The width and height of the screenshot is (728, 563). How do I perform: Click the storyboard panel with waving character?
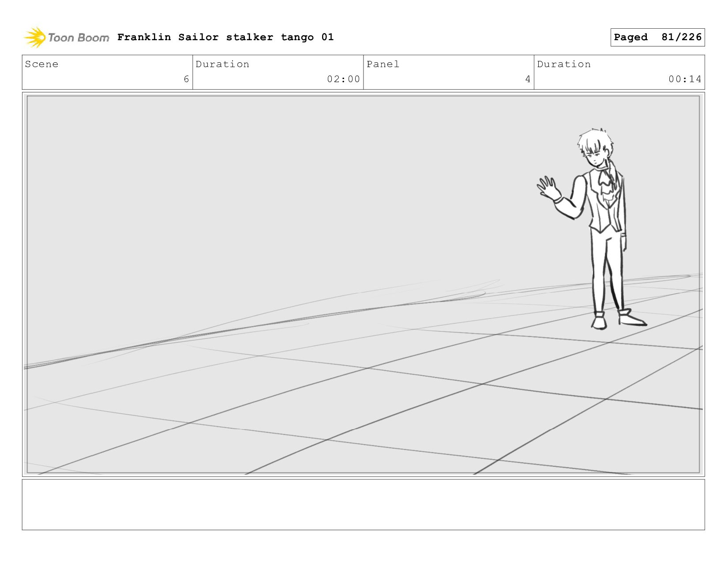tap(363, 284)
